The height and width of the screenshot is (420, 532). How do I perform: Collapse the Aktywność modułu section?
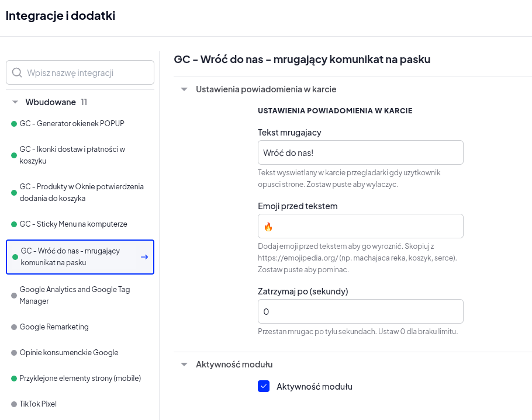point(184,365)
